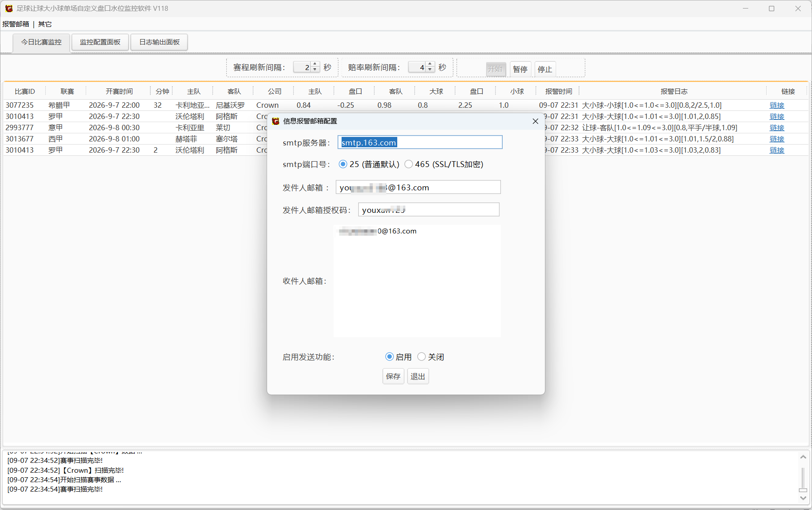Viewport: 812px width, 510px height.
Task: Open the 报警邮箱 menu
Action: tap(16, 24)
